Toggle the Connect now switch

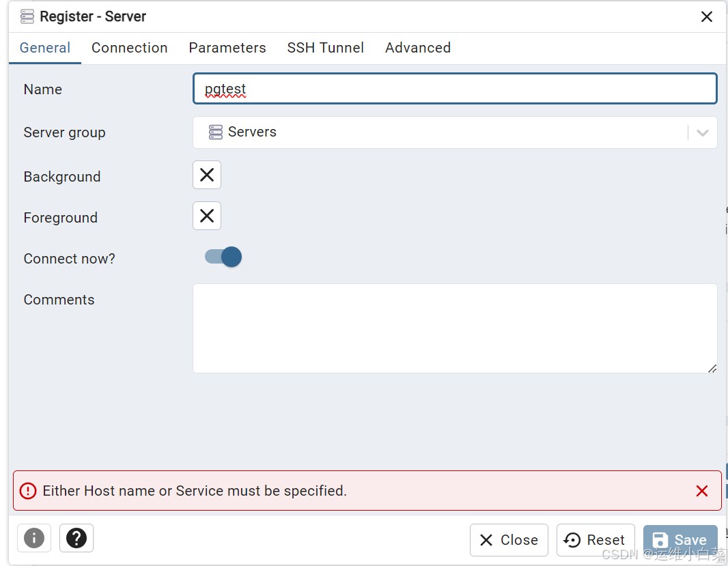pyautogui.click(x=223, y=257)
